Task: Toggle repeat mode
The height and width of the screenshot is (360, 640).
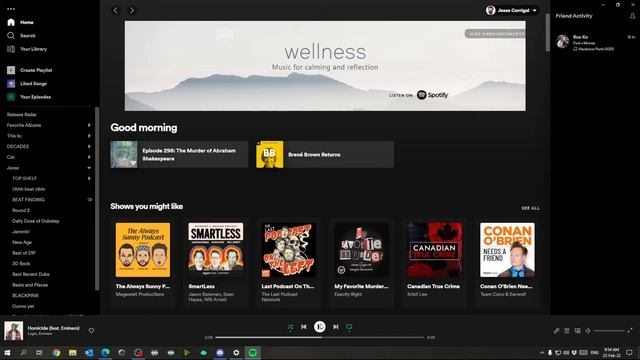Action: (x=349, y=327)
